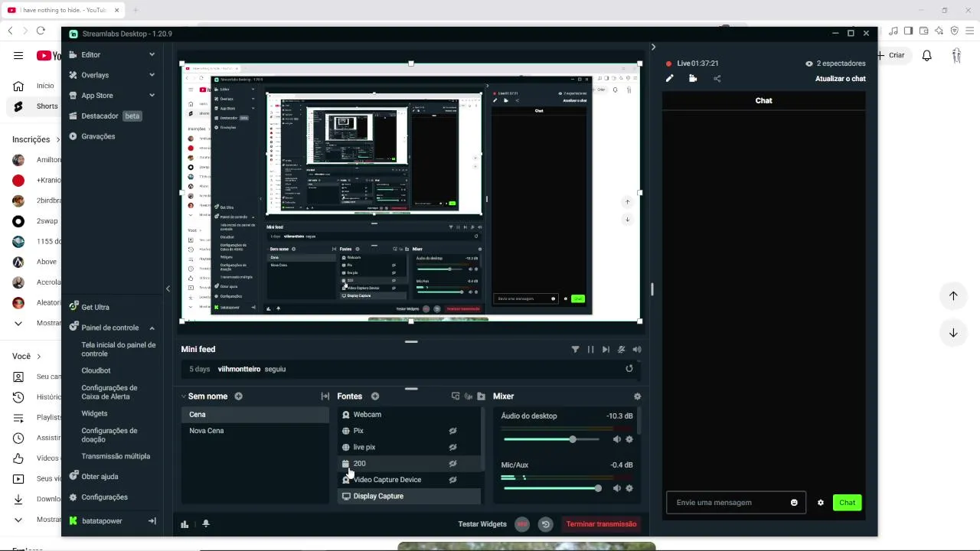
Task: Toggle visibility of Video Capture Device
Action: (452, 480)
